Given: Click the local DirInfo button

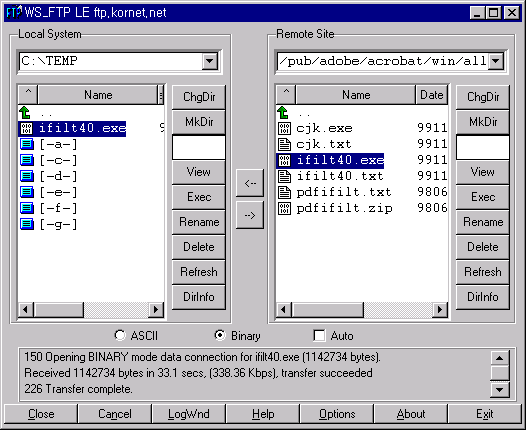Looking at the screenshot, I should coord(199,297).
